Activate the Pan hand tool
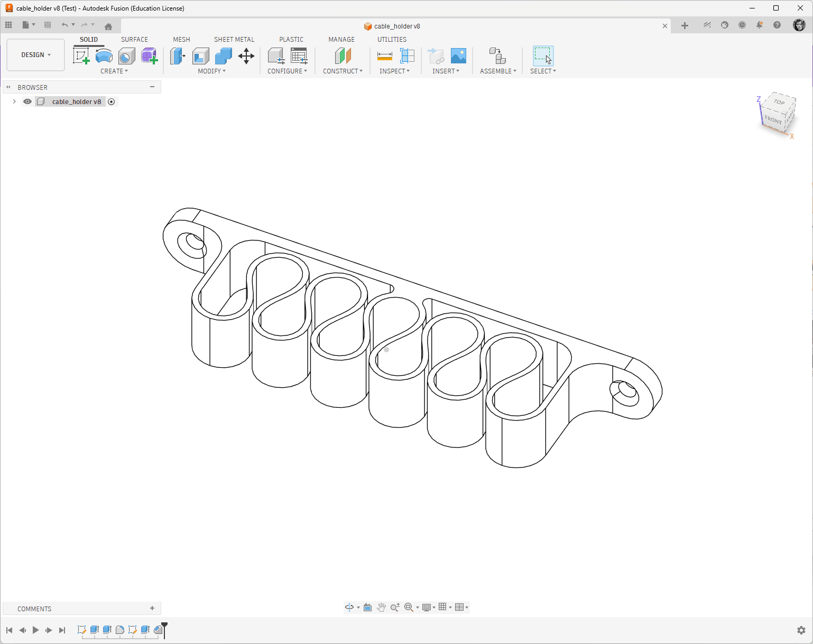 [381, 607]
